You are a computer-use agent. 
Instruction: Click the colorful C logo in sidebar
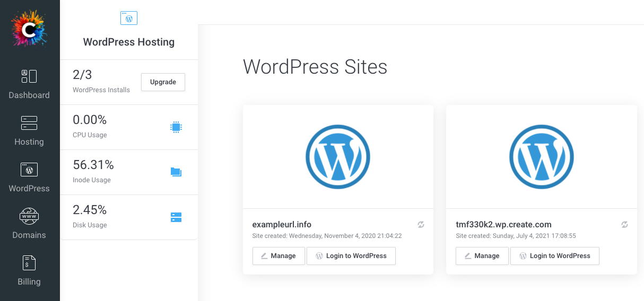[x=29, y=29]
